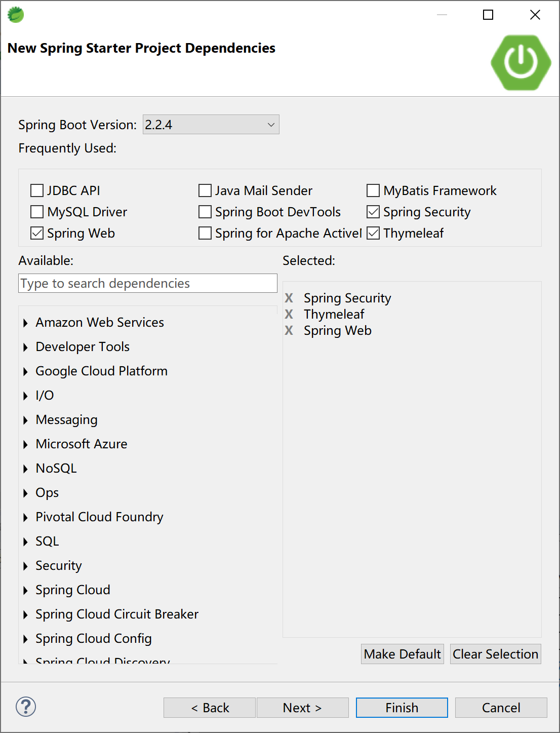Click the Spring leaf icon in title bar
560x733 pixels.
pyautogui.click(x=16, y=15)
